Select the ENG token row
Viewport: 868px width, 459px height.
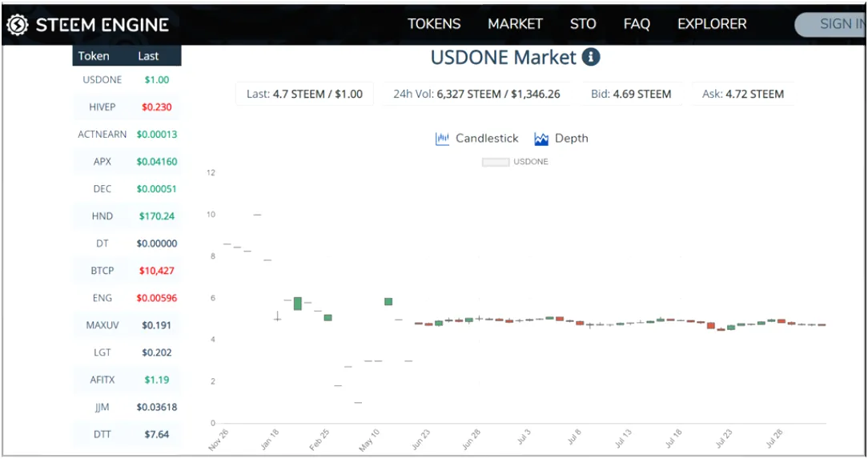point(127,298)
